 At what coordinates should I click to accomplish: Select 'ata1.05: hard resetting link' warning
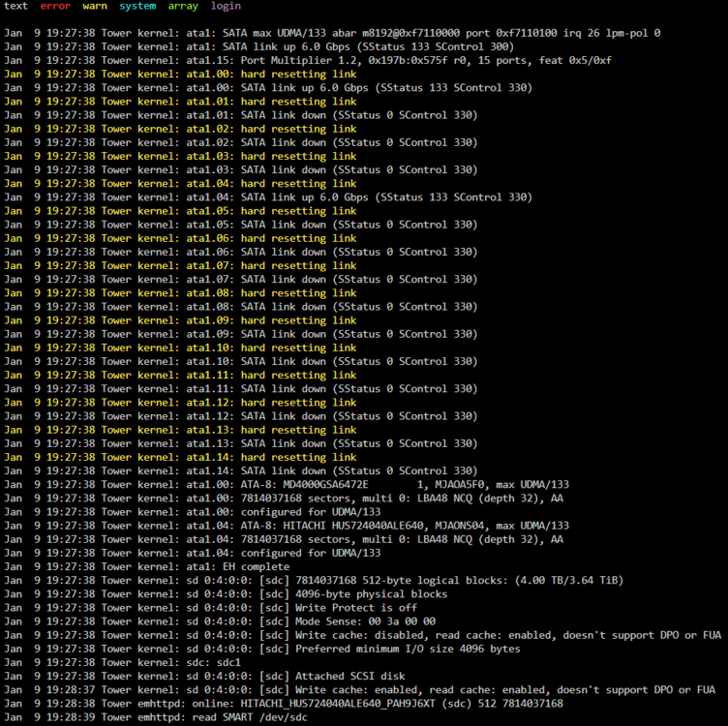pyautogui.click(x=180, y=211)
